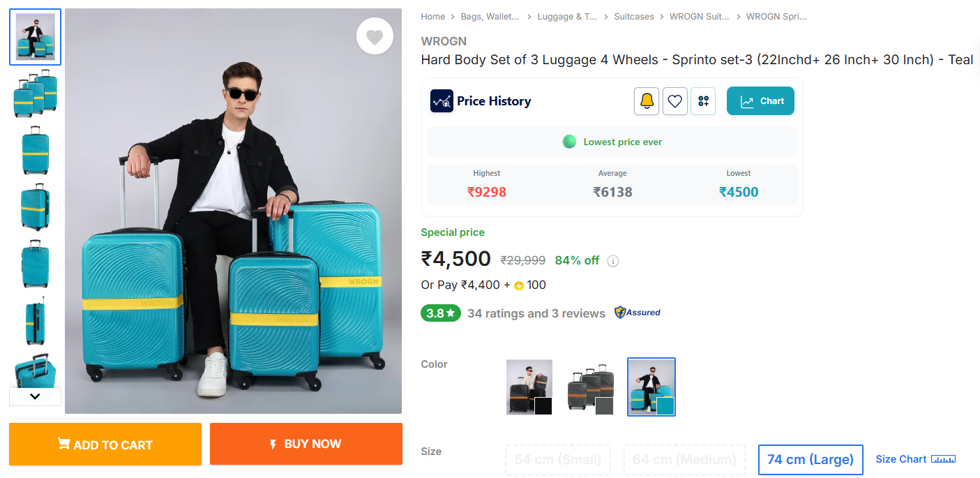Click the wishlist heart on product image
Screen dimensions: 980x478
[375, 36]
